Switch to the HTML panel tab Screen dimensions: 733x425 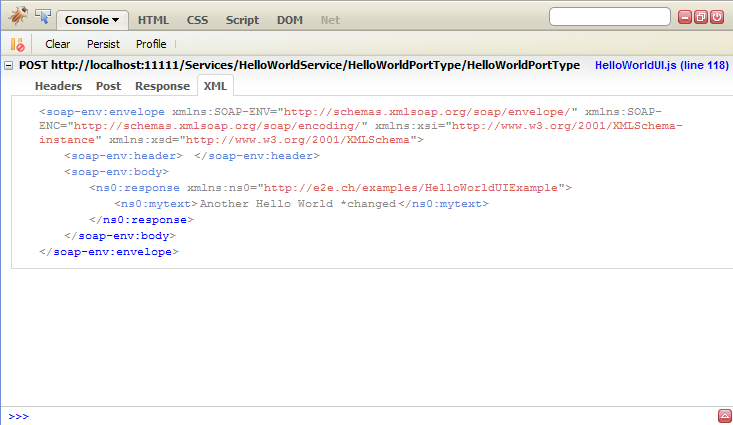tap(153, 20)
